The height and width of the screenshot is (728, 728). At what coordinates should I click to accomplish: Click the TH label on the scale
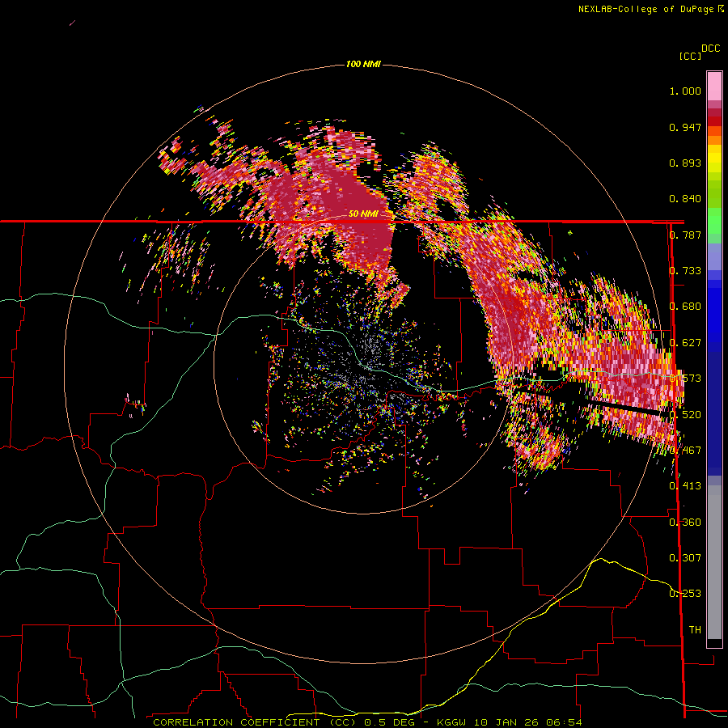(695, 629)
